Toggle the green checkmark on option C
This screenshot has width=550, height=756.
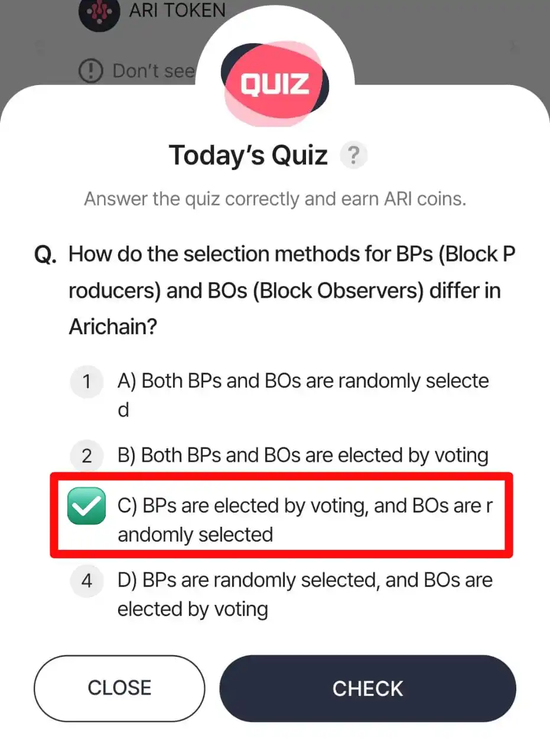(86, 507)
